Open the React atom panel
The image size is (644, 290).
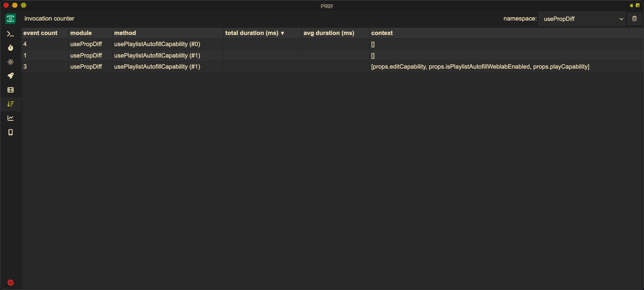(x=10, y=62)
